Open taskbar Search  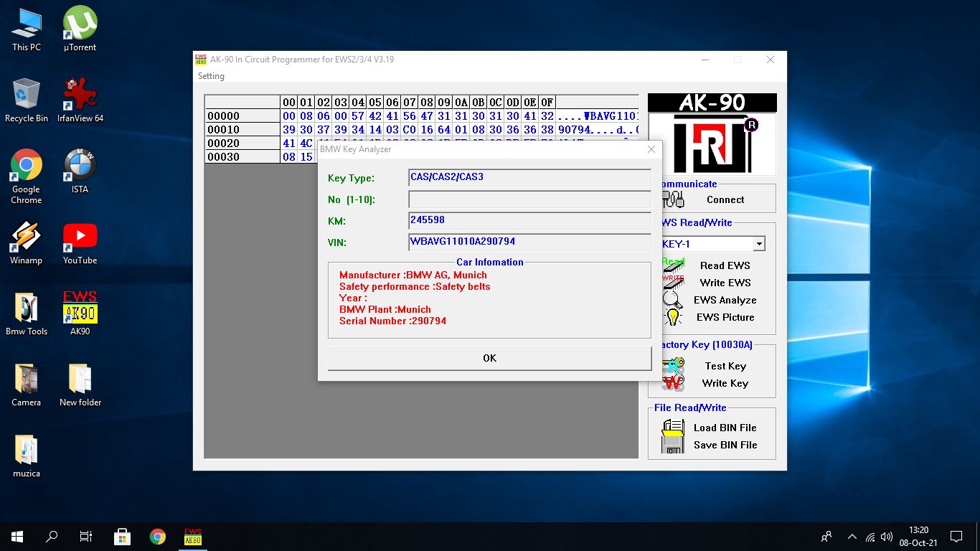coord(52,537)
